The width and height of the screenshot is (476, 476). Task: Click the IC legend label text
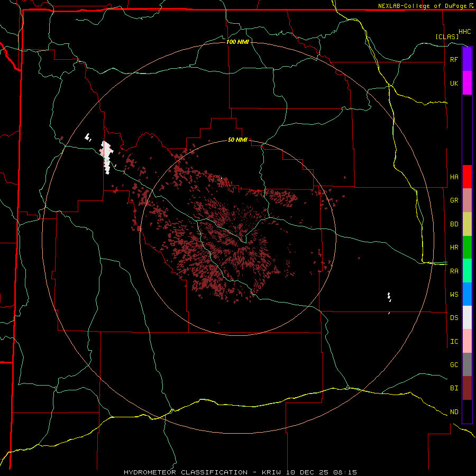[454, 342]
